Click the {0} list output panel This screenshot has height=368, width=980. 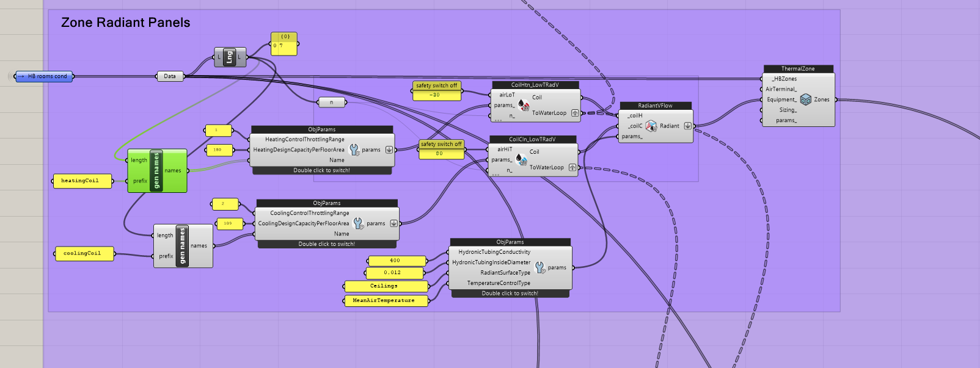(284, 45)
